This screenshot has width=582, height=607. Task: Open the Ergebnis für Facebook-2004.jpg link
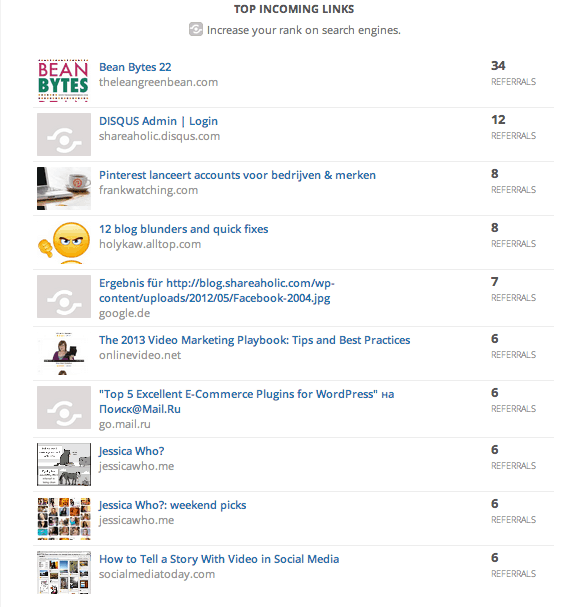(x=217, y=291)
